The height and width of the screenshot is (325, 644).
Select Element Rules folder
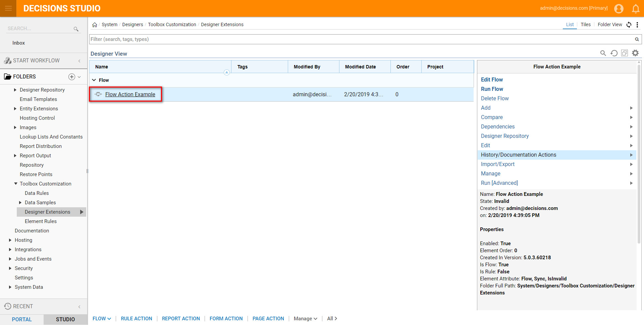click(41, 221)
